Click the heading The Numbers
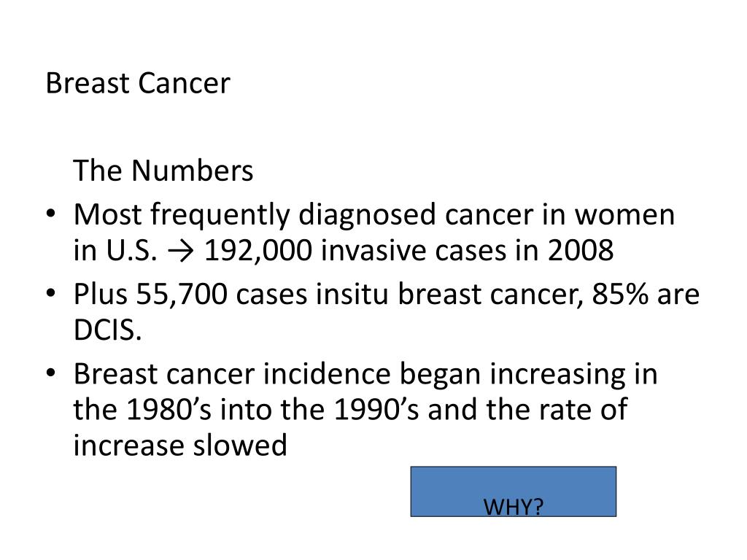 [163, 171]
